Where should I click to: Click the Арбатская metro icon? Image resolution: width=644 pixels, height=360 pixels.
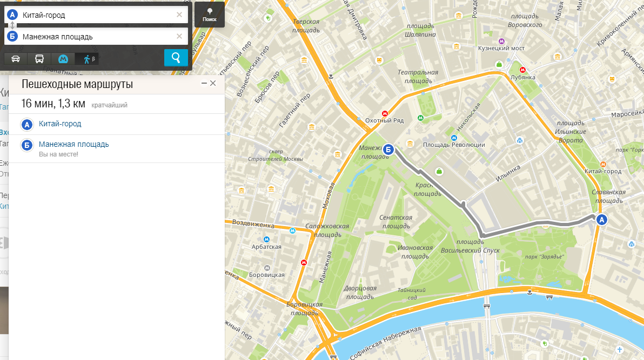pyautogui.click(x=266, y=239)
